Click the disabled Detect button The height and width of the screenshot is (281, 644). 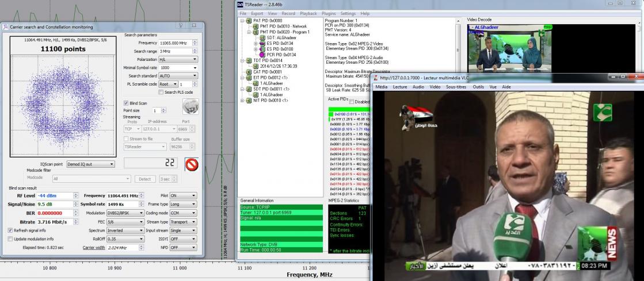pos(146,179)
